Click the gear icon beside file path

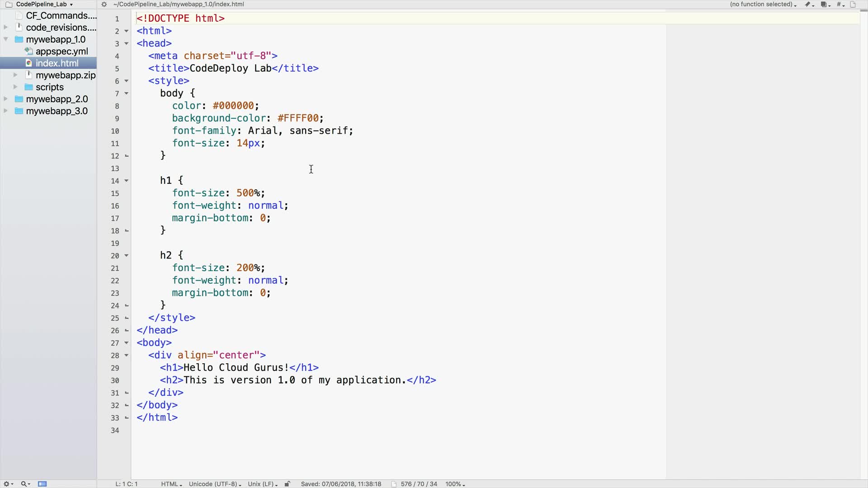(104, 5)
